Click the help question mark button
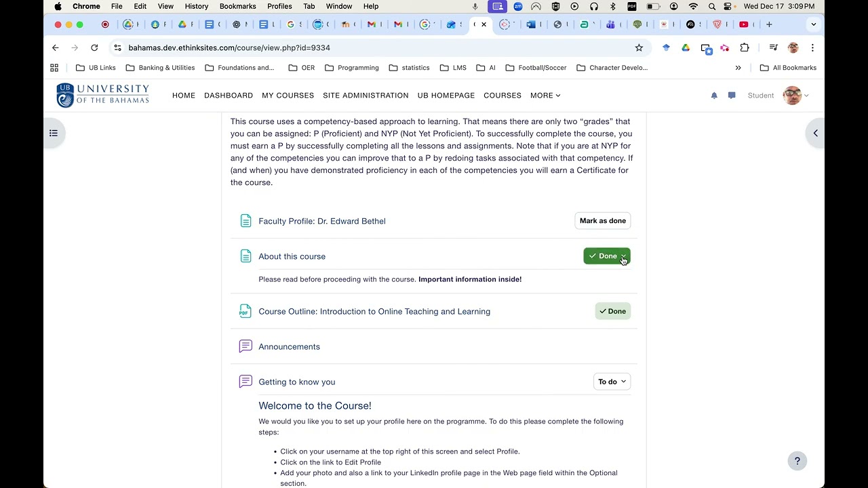The height and width of the screenshot is (488, 868). click(x=797, y=461)
